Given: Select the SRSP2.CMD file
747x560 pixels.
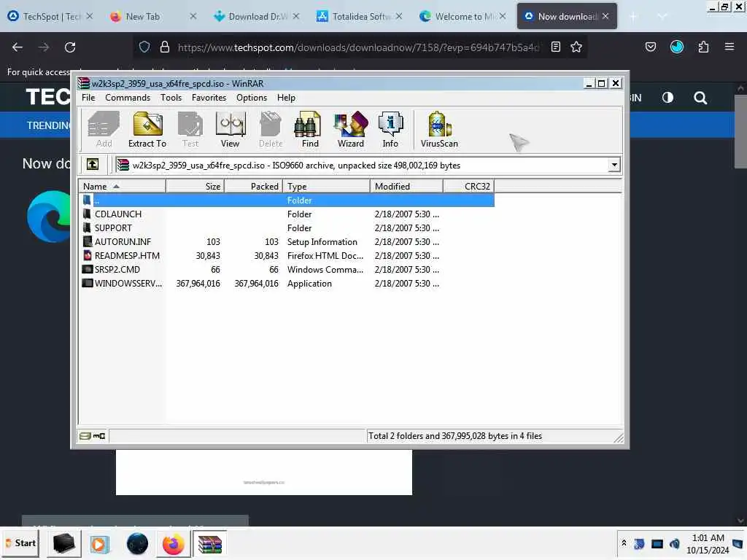Looking at the screenshot, I should [x=287, y=270].
